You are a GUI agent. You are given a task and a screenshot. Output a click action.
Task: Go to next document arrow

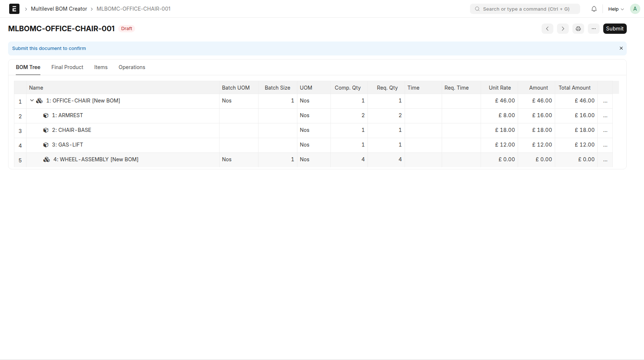coord(562,29)
